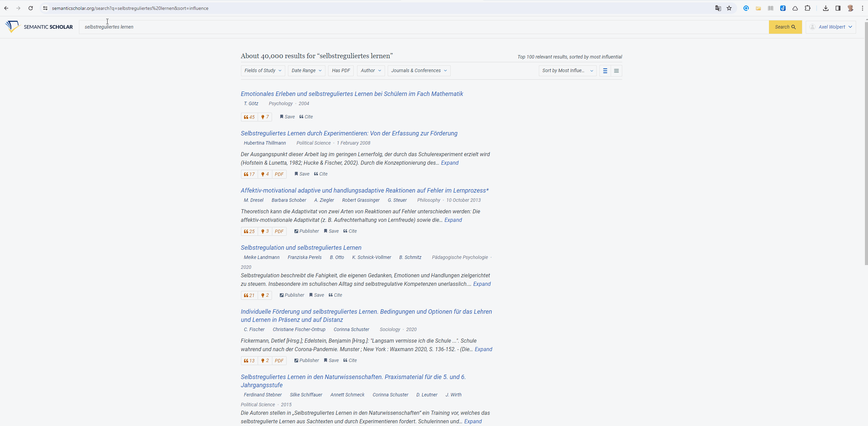Expand the Individuelle Förderung paper abstract
Screen dimensions: 868x426
pos(483,349)
